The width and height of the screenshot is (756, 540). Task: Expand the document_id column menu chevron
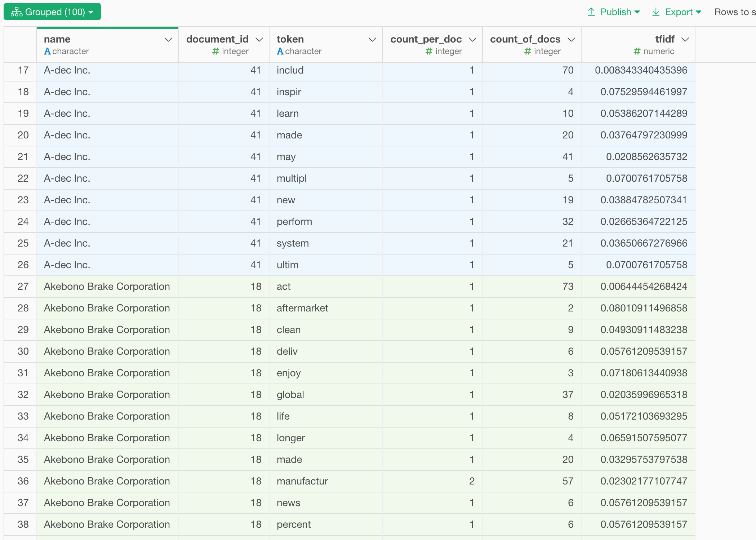click(259, 39)
